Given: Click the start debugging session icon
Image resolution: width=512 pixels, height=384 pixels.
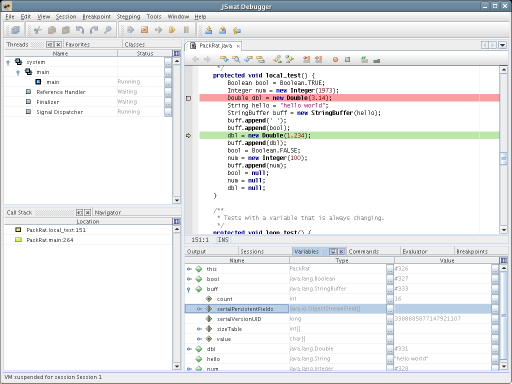Looking at the screenshot, I should pos(130,30).
